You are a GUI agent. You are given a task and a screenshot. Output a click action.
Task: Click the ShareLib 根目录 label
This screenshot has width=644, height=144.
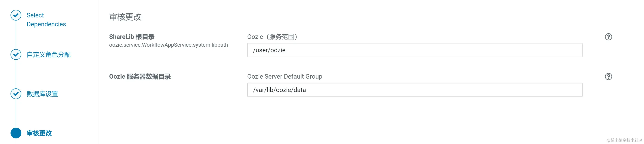(x=132, y=36)
